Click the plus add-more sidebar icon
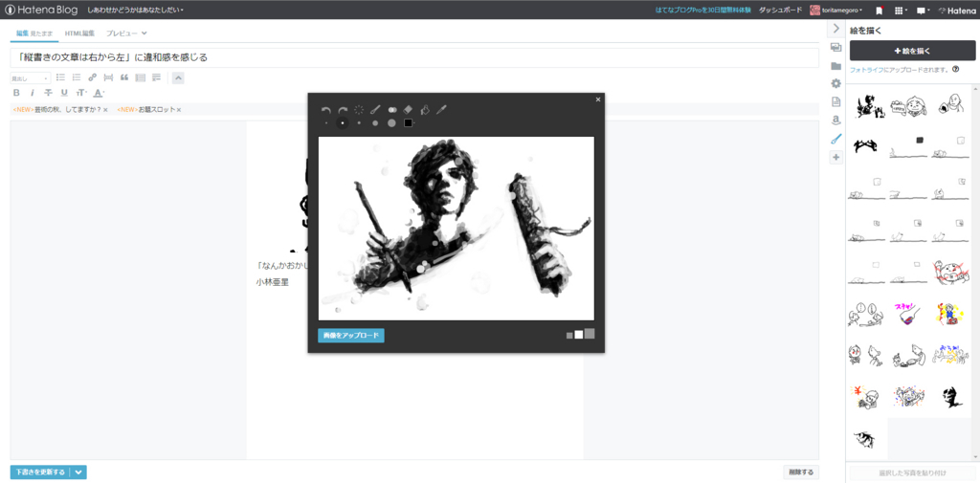The image size is (980, 483). click(x=836, y=158)
